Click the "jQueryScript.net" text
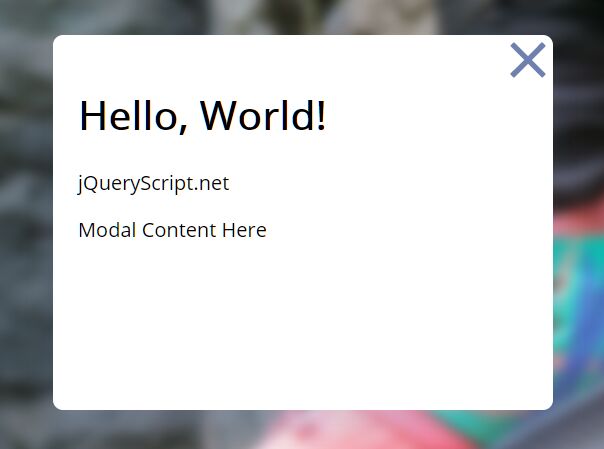Image resolution: width=604 pixels, height=449 pixels. point(154,183)
